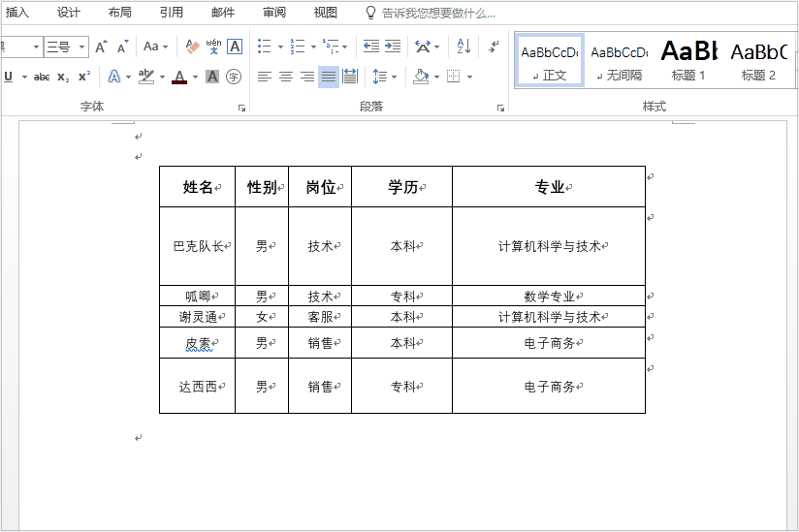This screenshot has height=532, width=799.
Task: Apply distributed alignment
Action: pyautogui.click(x=350, y=77)
